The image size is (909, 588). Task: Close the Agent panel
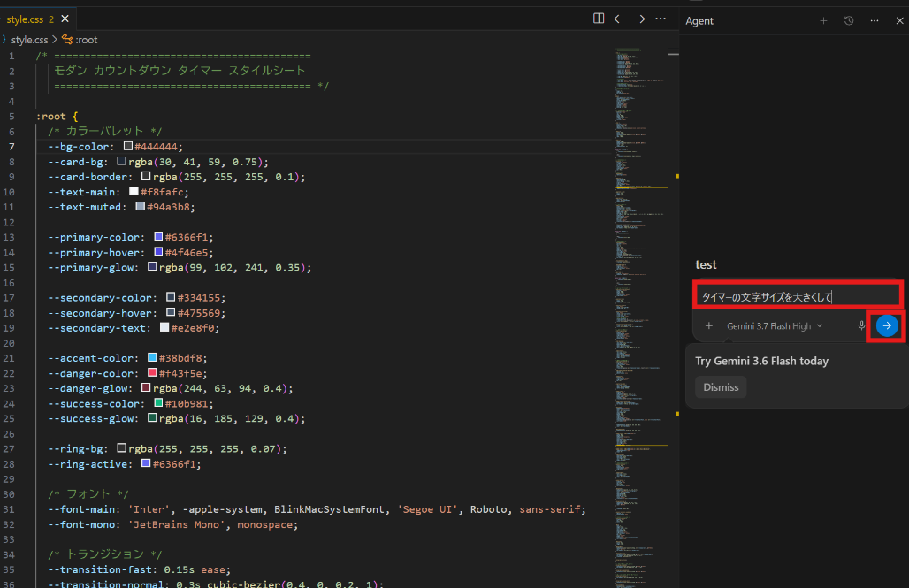899,21
